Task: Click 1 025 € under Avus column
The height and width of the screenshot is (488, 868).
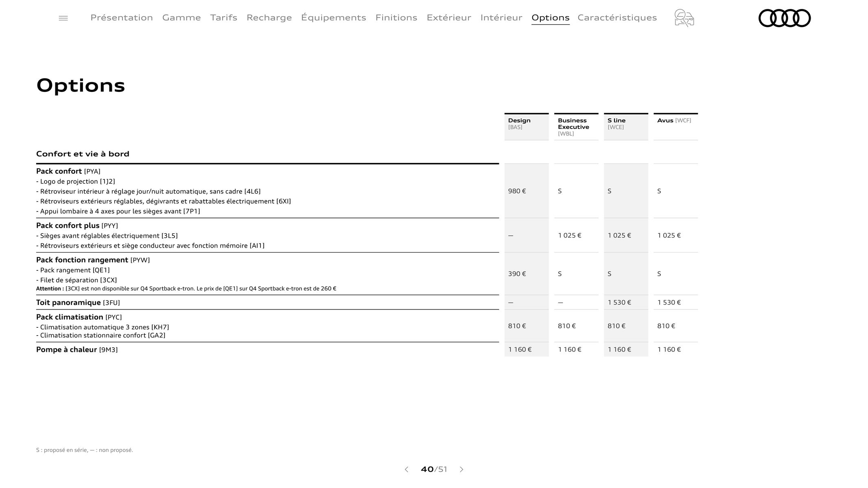Action: tap(676, 235)
